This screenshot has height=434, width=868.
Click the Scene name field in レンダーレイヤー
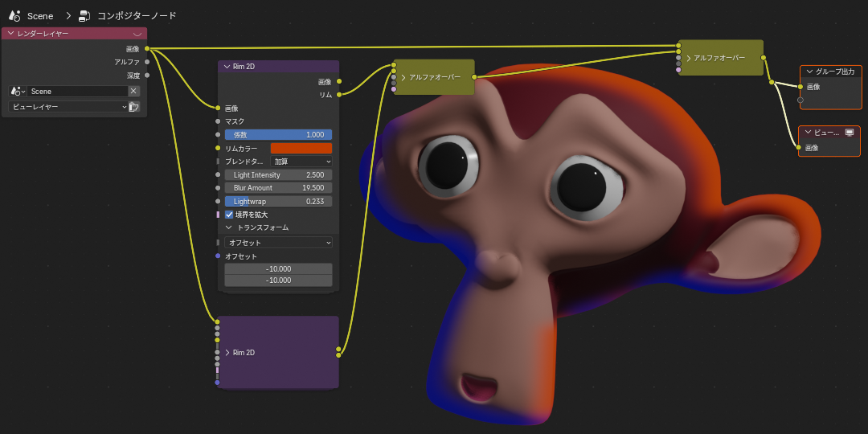point(77,92)
